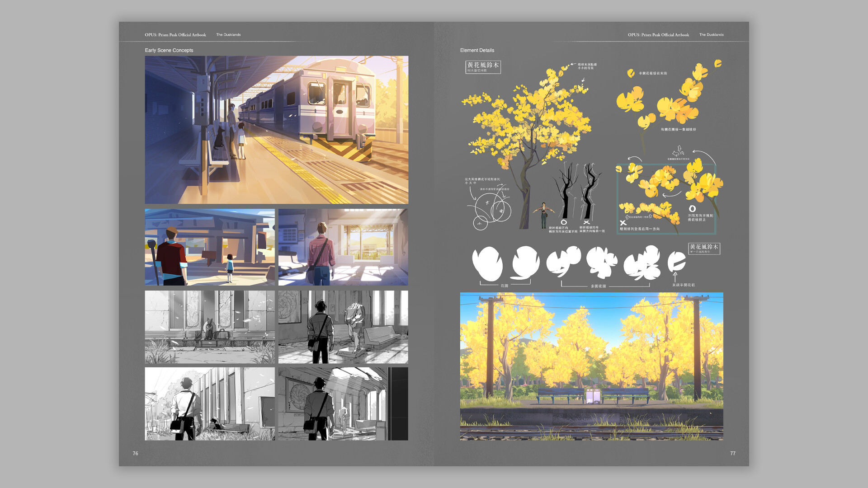Click the left 'OPUS: Prism Peak Official Artbook' header
Viewport: 868px width, 488px height.
coord(175,35)
